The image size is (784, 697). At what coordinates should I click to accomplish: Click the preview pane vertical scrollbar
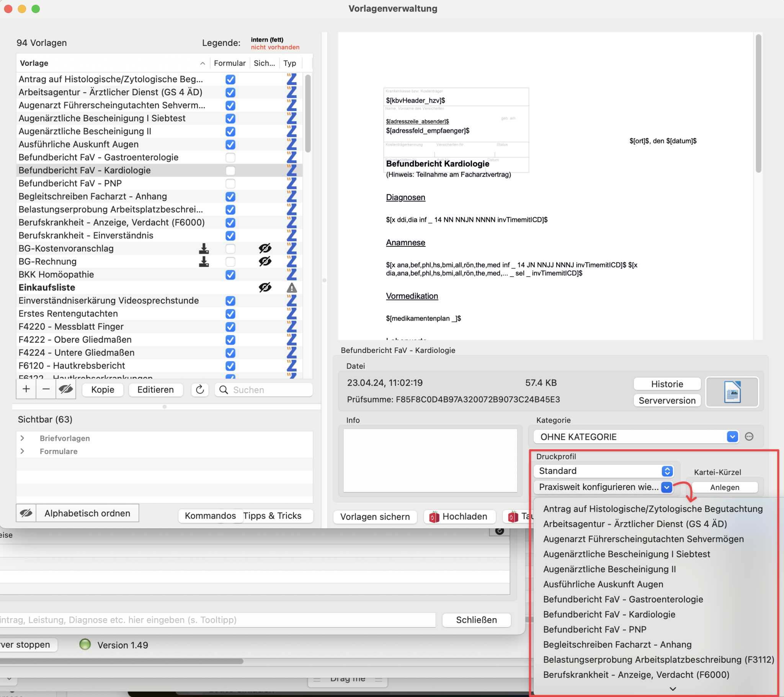(x=758, y=104)
